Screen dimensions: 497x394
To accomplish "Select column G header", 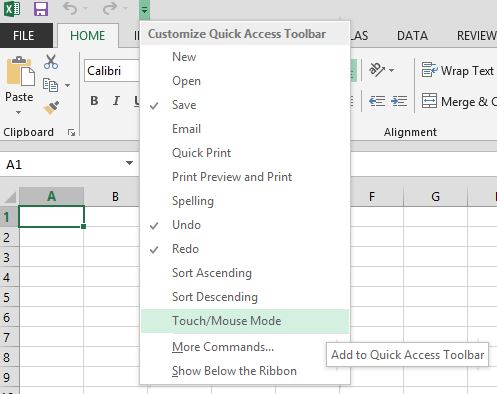I will tap(435, 196).
